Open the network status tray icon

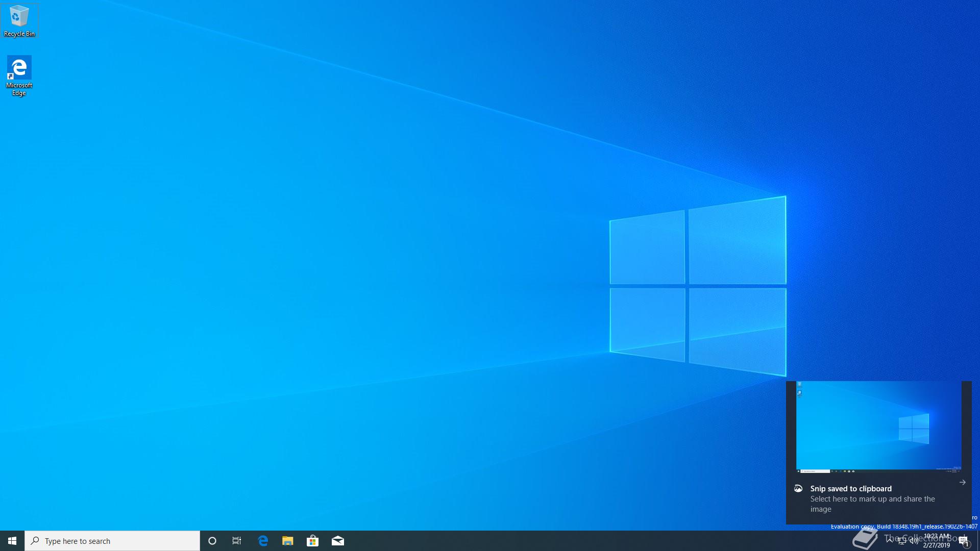click(902, 541)
